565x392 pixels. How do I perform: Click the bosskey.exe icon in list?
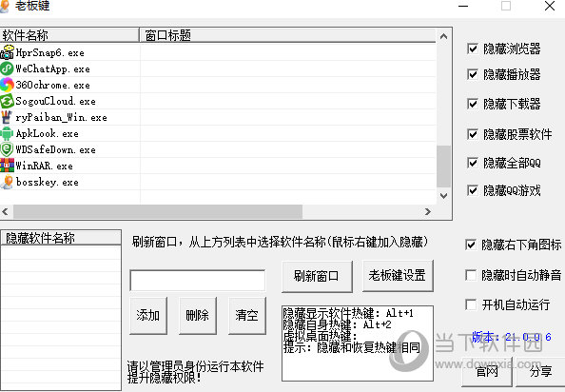7,182
